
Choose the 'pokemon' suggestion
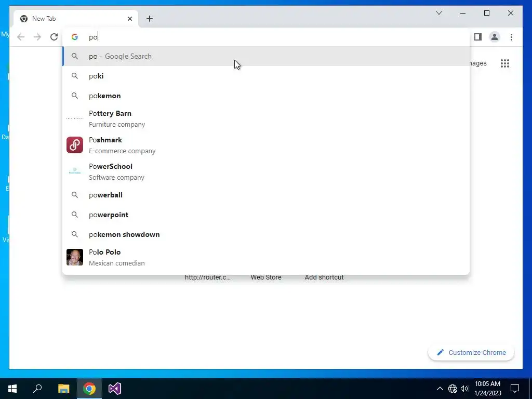tap(266, 96)
